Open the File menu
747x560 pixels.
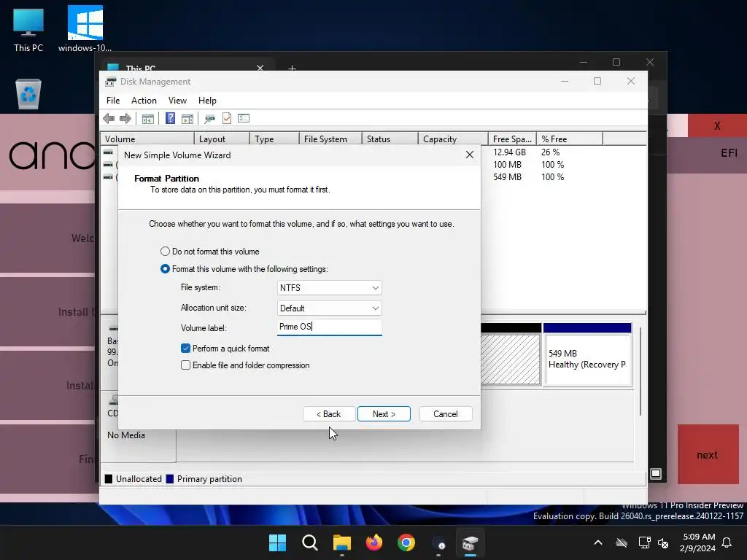(113, 101)
